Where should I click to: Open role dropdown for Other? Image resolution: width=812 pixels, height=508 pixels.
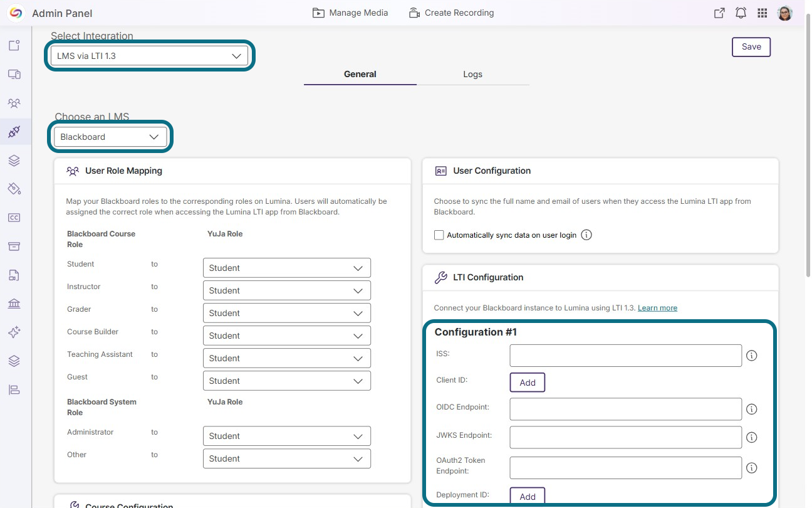click(287, 458)
